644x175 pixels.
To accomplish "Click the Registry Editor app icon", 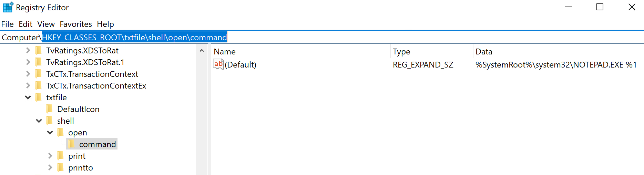I will [x=8, y=7].
